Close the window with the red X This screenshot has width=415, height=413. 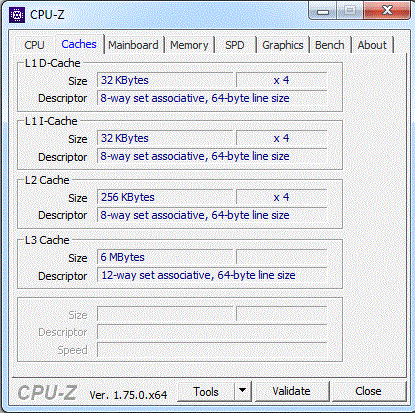point(387,11)
